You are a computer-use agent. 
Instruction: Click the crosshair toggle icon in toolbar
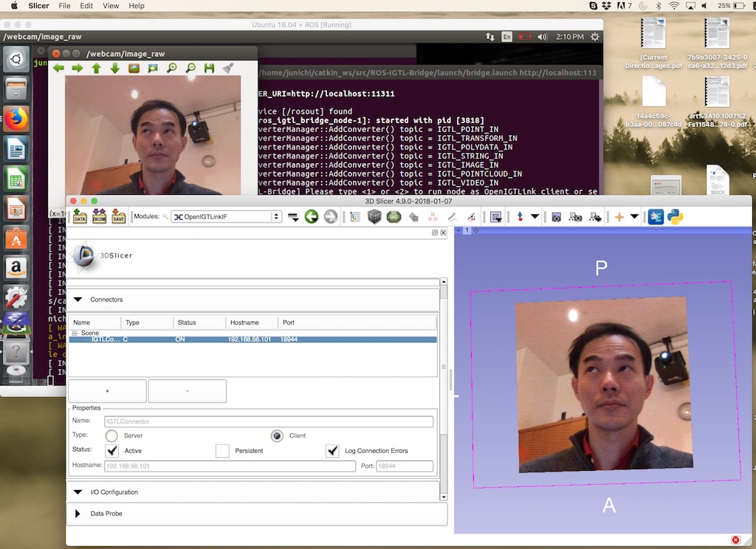(618, 216)
